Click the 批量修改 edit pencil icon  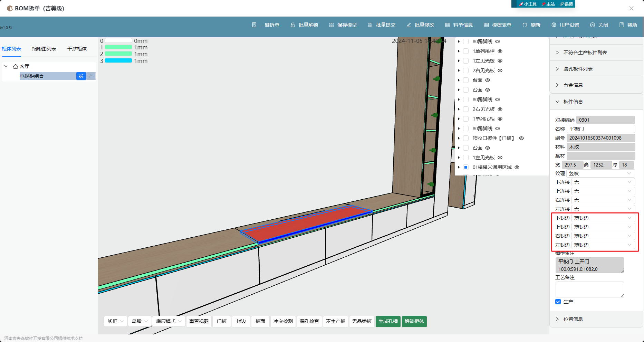pyautogui.click(x=409, y=25)
